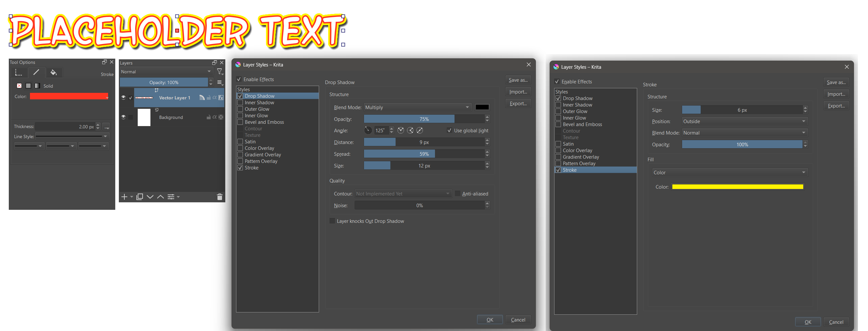
Task: Open the extra thickness options '...' button
Action: 106,127
